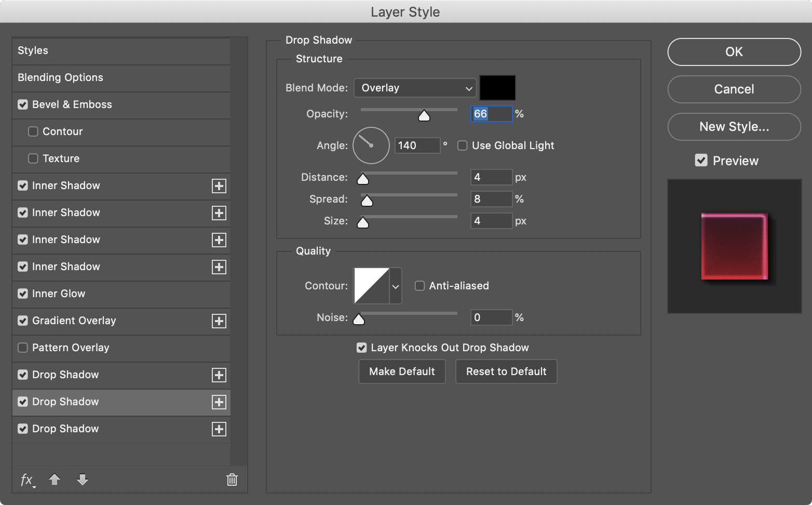Open the Styles section in sidebar
The height and width of the screenshot is (505, 812).
click(121, 51)
